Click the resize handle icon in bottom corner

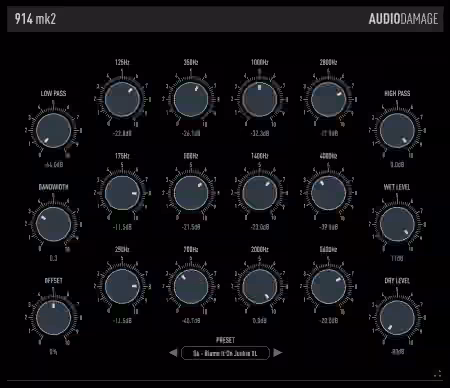pyautogui.click(x=437, y=374)
